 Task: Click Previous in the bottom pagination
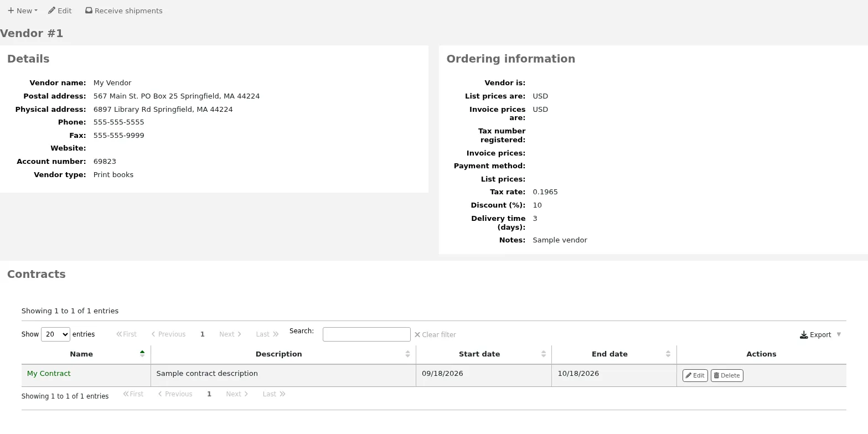click(175, 394)
